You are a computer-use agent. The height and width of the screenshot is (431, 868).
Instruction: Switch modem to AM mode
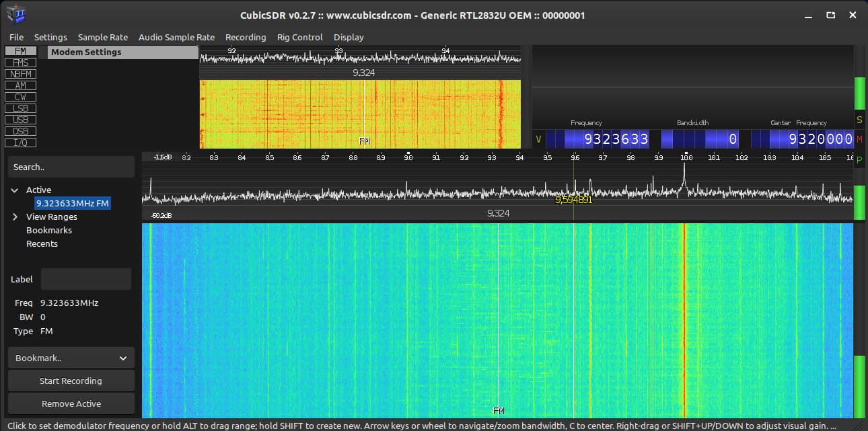pos(20,85)
